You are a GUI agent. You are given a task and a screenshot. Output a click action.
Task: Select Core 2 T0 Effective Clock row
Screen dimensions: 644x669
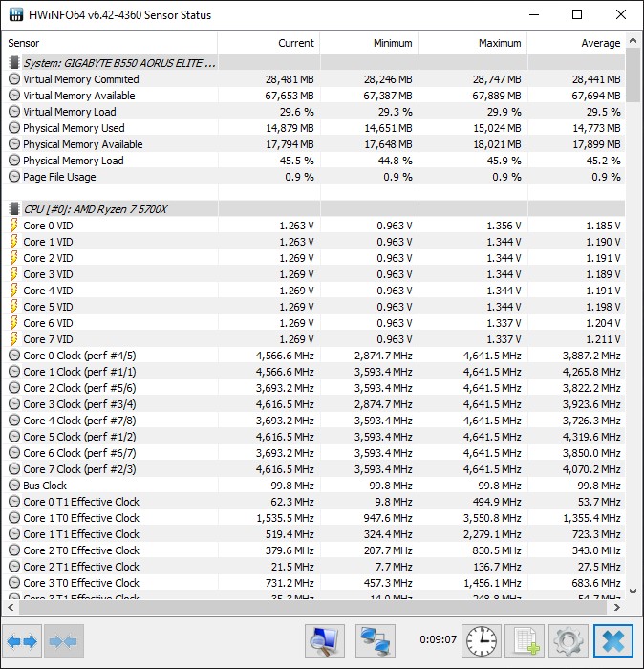pos(314,550)
